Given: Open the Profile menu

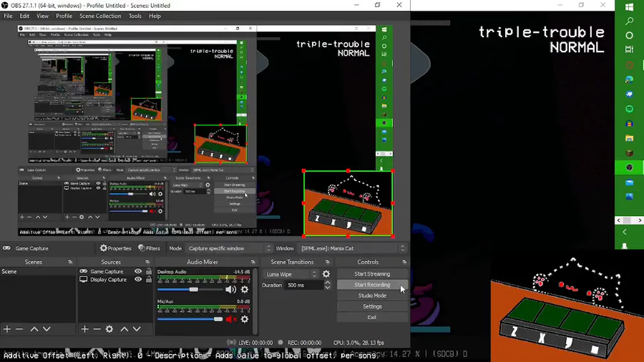Looking at the screenshot, I should (64, 16).
